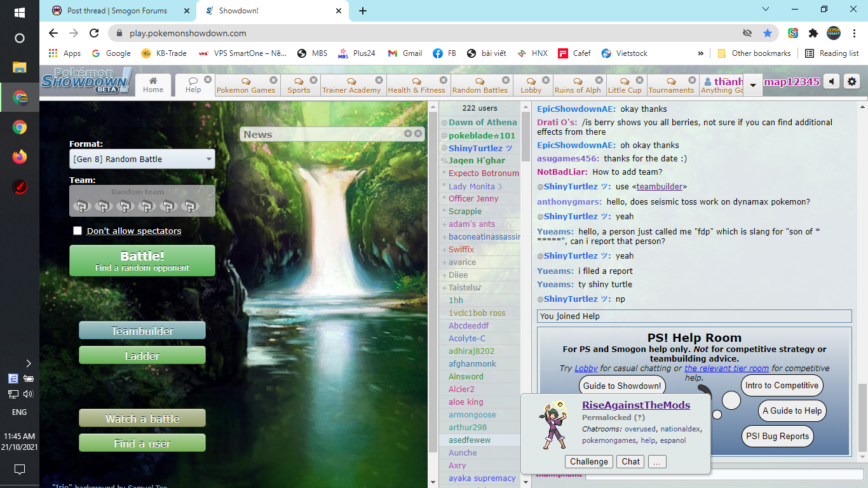Viewport: 868px width, 488px height.
Task: Open the Random Battles room tab
Action: tap(480, 85)
